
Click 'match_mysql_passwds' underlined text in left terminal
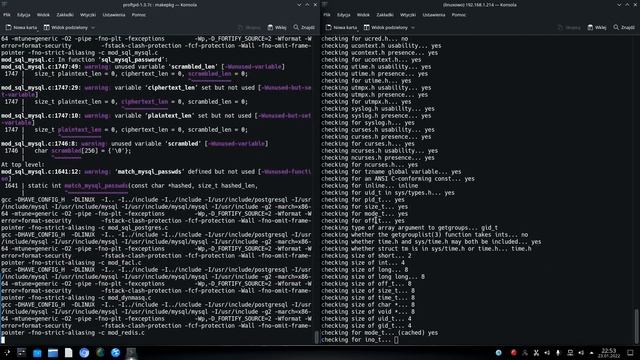pyautogui.click(x=96, y=186)
